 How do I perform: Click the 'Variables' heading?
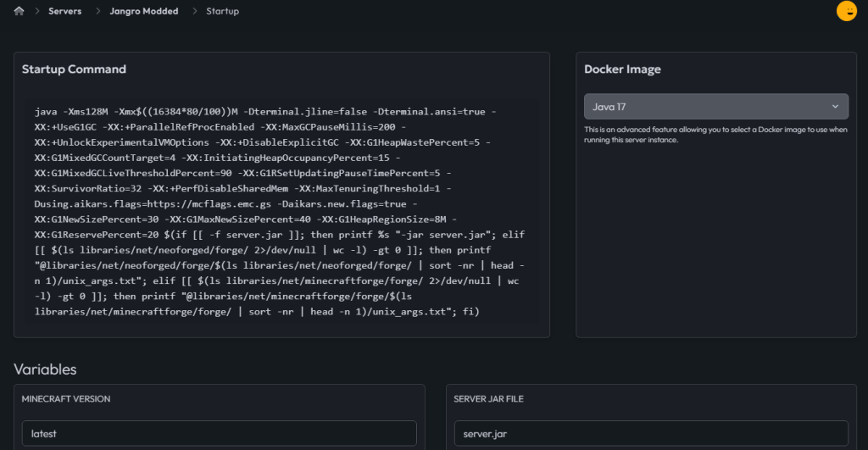click(46, 369)
